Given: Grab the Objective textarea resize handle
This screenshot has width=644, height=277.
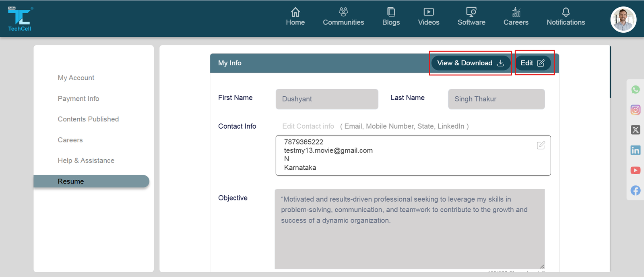Looking at the screenshot, I should [x=542, y=267].
